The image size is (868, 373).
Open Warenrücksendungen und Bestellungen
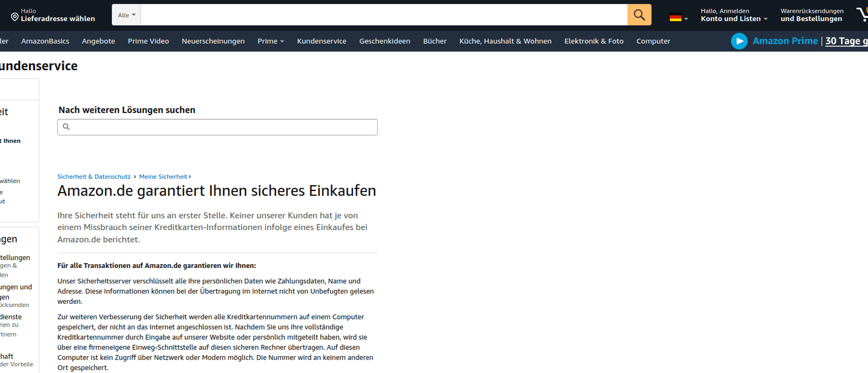(811, 15)
